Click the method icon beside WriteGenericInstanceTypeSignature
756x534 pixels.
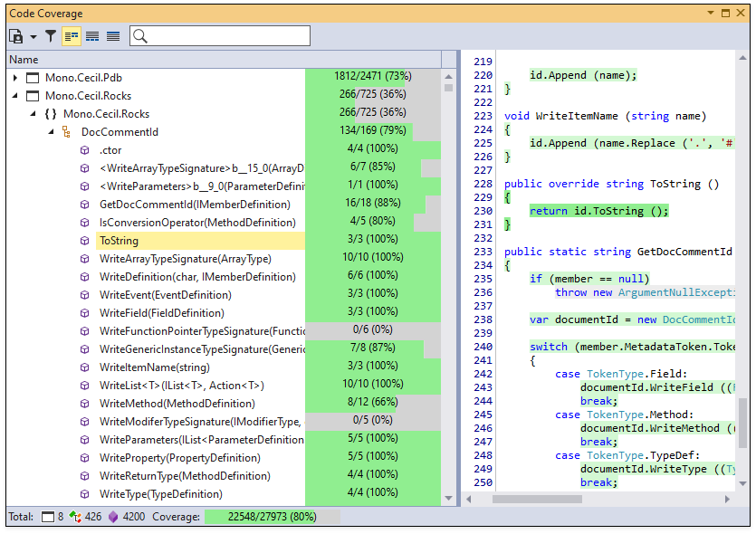[85, 349]
